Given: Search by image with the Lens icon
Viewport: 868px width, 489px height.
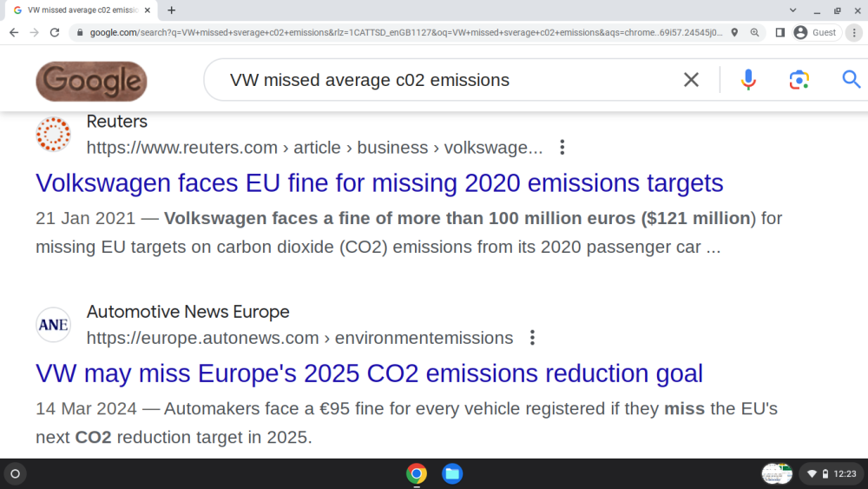Looking at the screenshot, I should pos(799,80).
